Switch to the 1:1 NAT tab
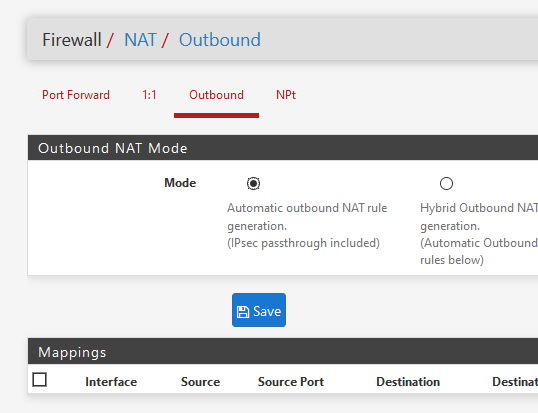Viewport: 538px width, 413px height. click(x=149, y=95)
